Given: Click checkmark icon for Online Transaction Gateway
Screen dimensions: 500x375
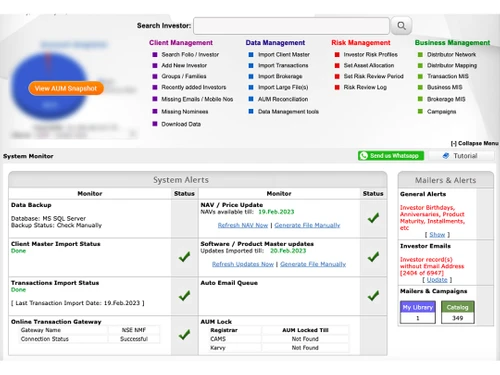Looking at the screenshot, I should click(x=184, y=334).
